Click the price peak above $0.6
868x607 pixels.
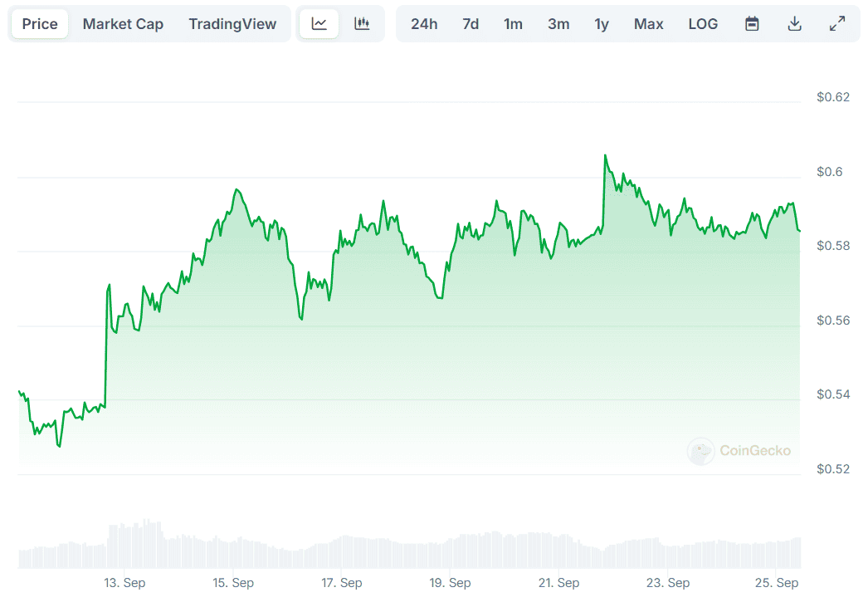click(605, 155)
